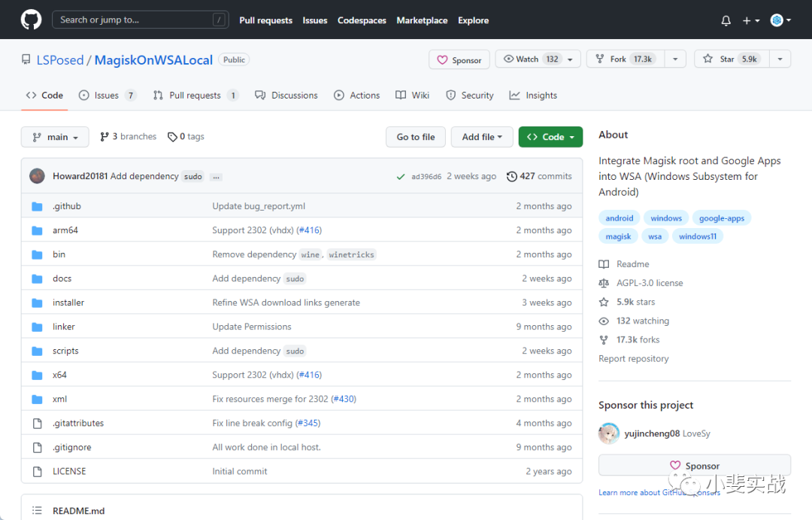Viewport: 812px width, 520px height.
Task: Open pull request #345 link
Action: [x=308, y=423]
